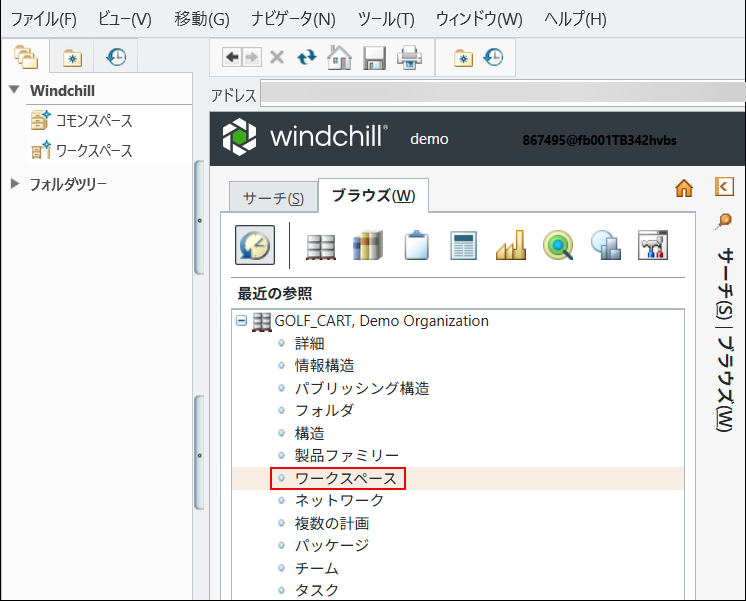Open history clock icon in the browser toolbar

[493, 57]
